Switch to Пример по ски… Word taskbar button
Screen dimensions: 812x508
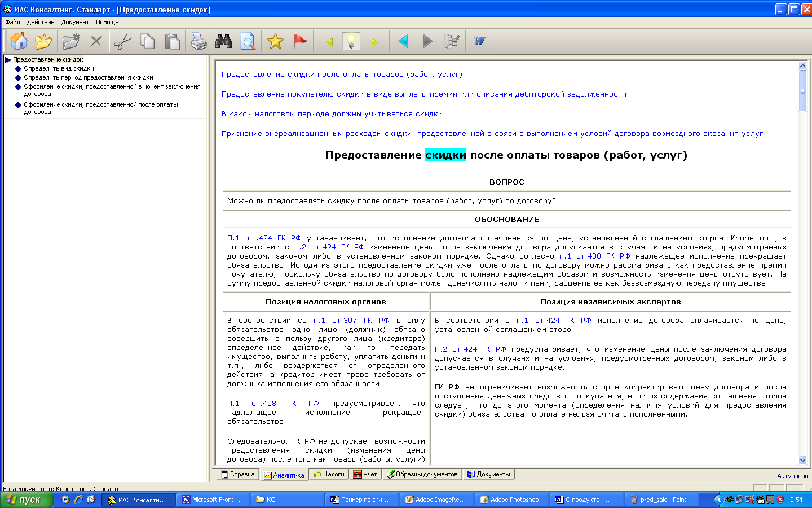[361, 500]
